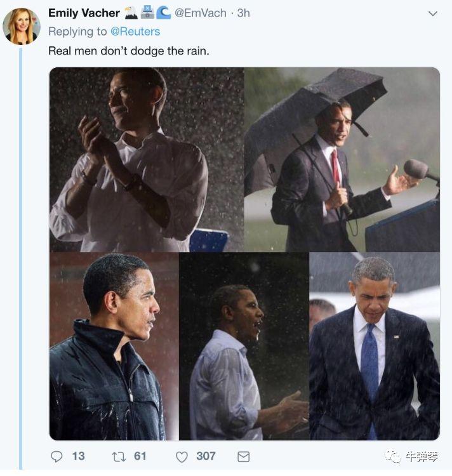The height and width of the screenshot is (476, 452).
Task: Click the mountain emoji after Emily Vacher
Action: (130, 13)
